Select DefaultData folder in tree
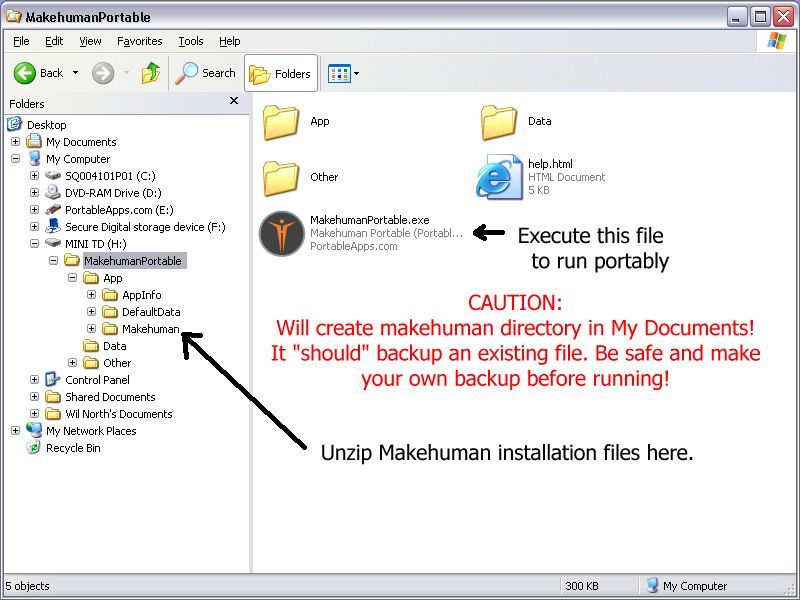 151,312
